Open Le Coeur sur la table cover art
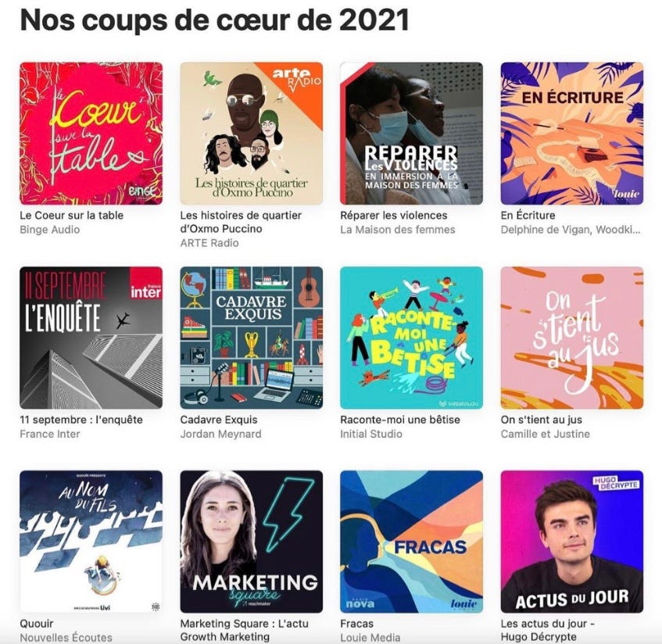The width and height of the screenshot is (662, 644). pyautogui.click(x=91, y=134)
